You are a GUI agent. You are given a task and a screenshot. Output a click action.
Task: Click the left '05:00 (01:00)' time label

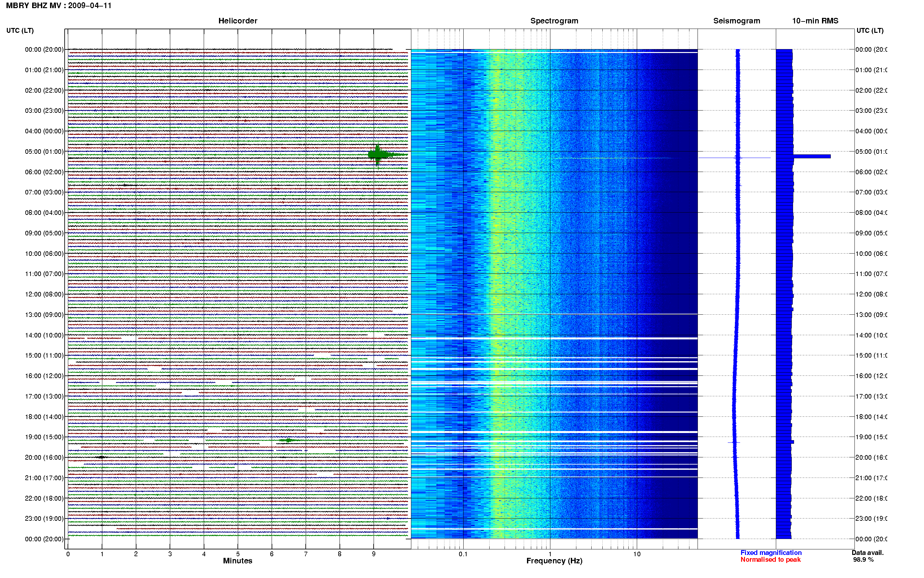44,151
